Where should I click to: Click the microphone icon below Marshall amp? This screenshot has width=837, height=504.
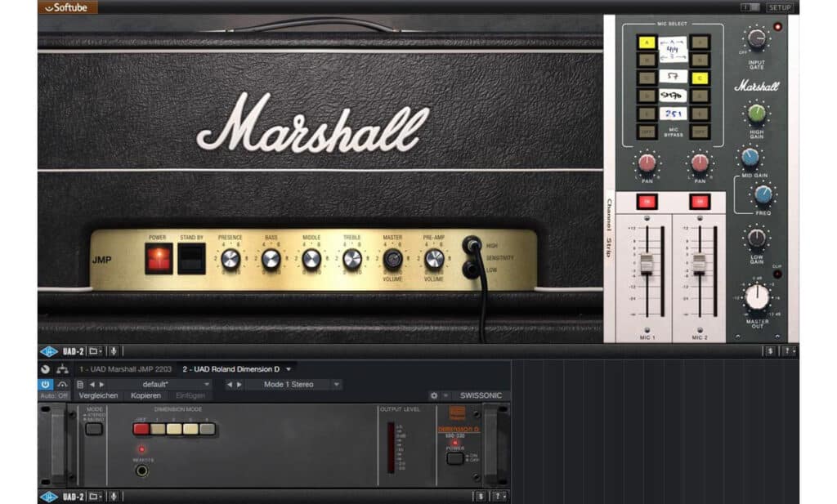113,351
